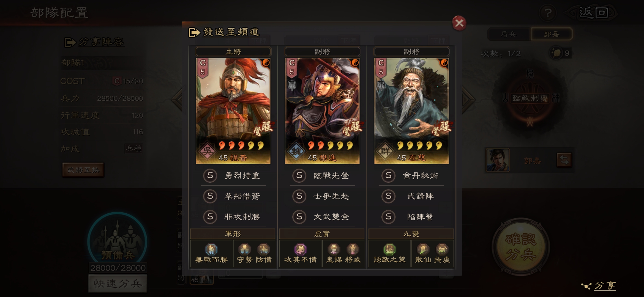Select 程普 general card portrait
The height and width of the screenshot is (297, 644).
[233, 111]
